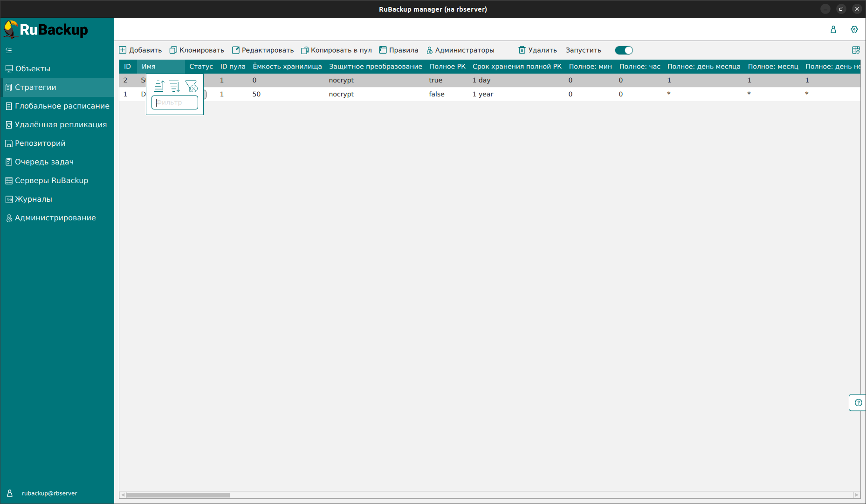Click the horizontal scrollbar thumb

178,495
